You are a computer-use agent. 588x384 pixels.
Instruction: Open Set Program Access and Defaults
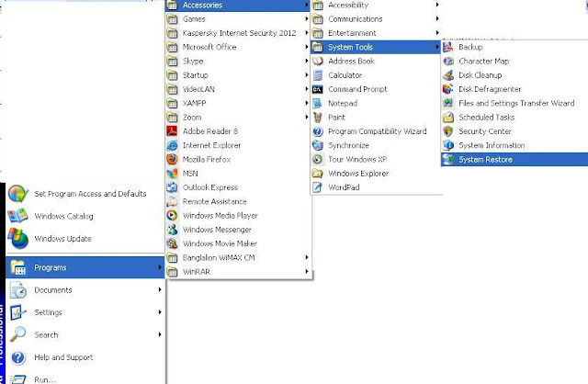pyautogui.click(x=85, y=194)
